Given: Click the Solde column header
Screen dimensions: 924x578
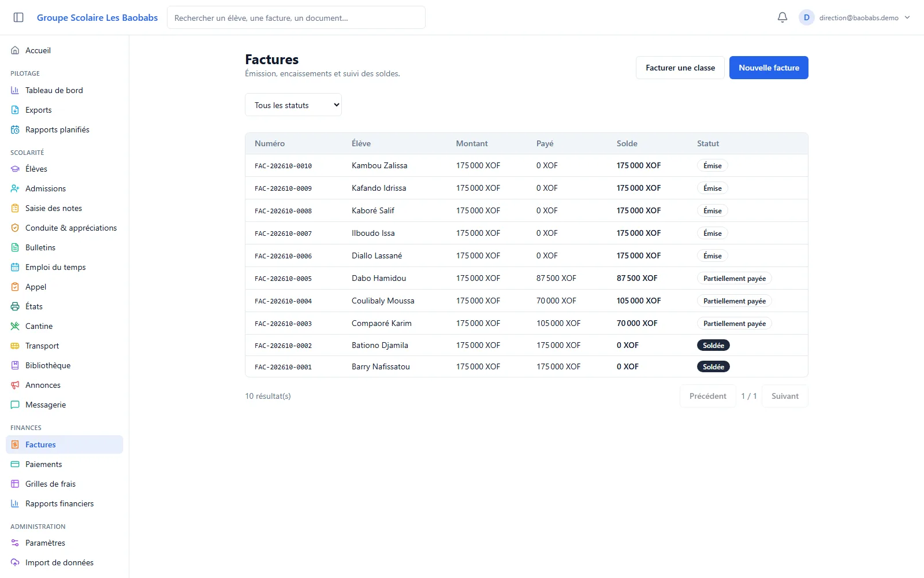Looking at the screenshot, I should (x=627, y=143).
